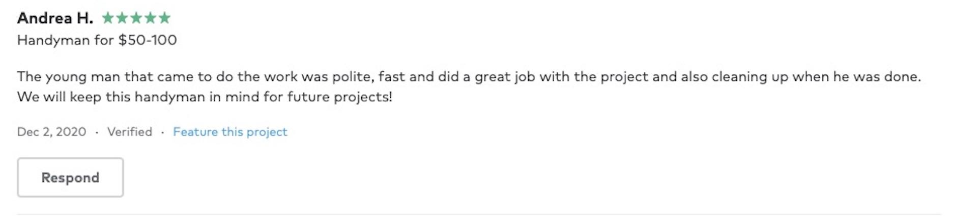
Task: Open the "Feature this project" link
Action: click(230, 132)
